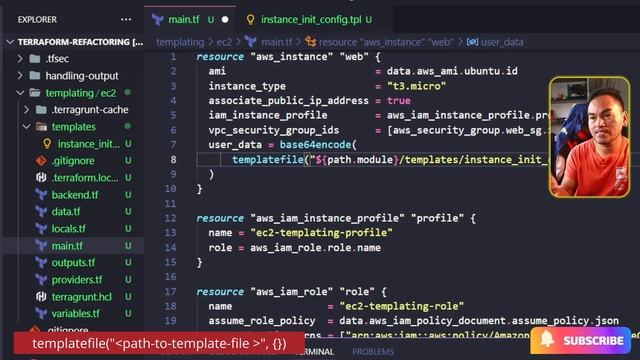Screen dimensions: 640x360
Task: Click the handling-output folder icon
Action: (35, 76)
